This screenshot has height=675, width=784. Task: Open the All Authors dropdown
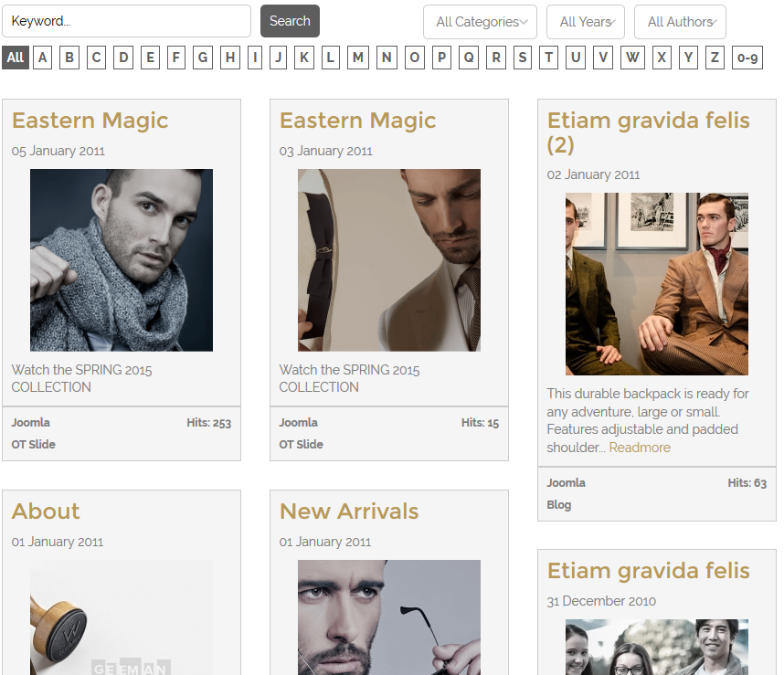click(680, 22)
